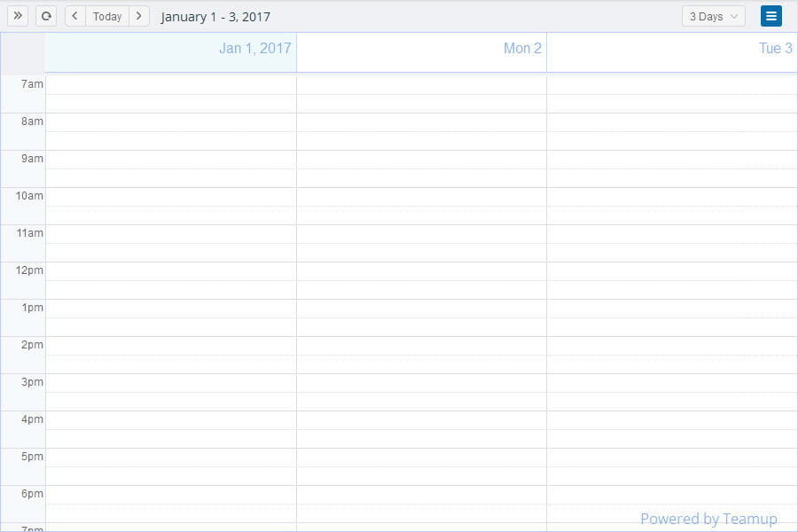Image resolution: width=798 pixels, height=532 pixels.
Task: Open the January 1 - 3, 2017 date picker
Action: point(215,17)
